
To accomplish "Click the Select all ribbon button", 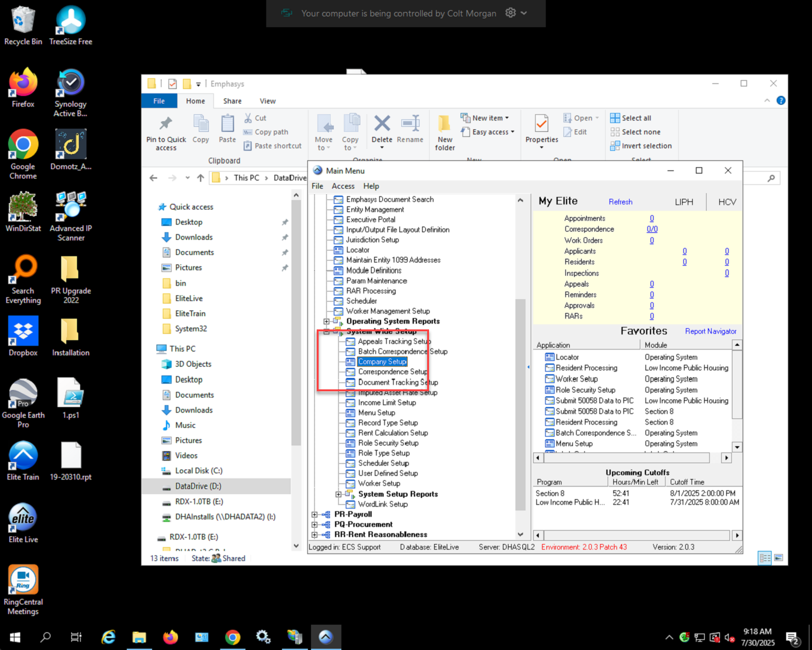I will click(631, 118).
